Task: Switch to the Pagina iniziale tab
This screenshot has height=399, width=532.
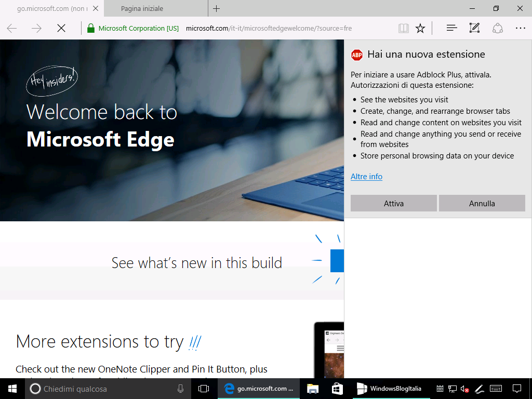Action: point(156,8)
